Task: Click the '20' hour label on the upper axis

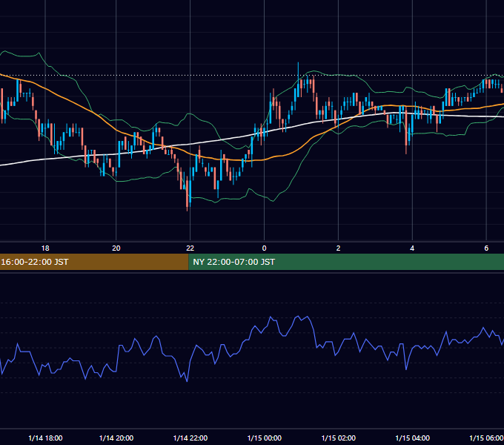Action: 116,248
